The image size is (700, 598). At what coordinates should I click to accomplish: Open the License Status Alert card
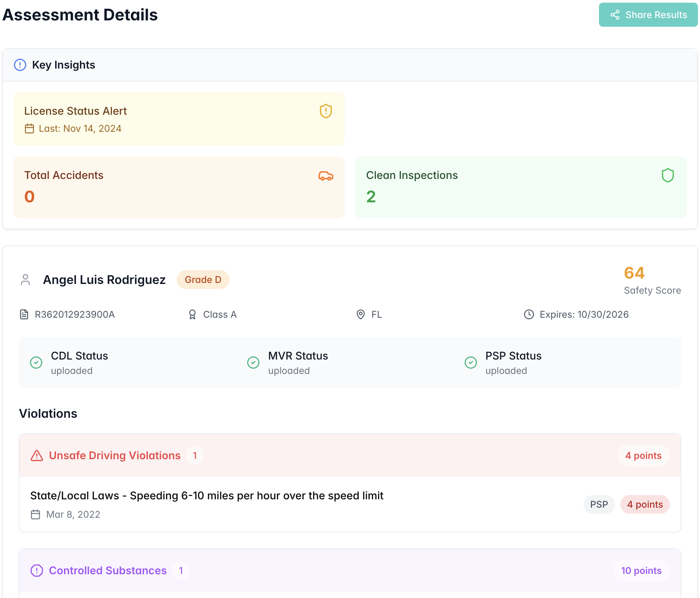(x=179, y=119)
